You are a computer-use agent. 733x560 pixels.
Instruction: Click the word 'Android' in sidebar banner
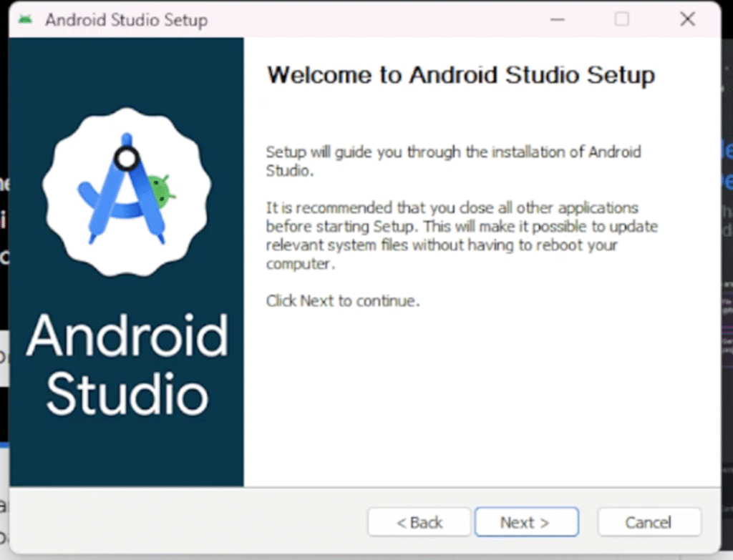pyautogui.click(x=127, y=336)
